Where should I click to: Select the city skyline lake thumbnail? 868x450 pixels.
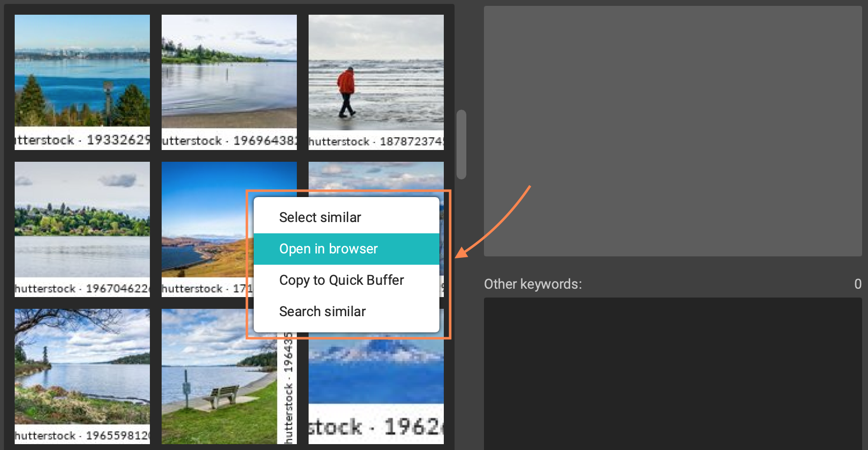coord(82,71)
